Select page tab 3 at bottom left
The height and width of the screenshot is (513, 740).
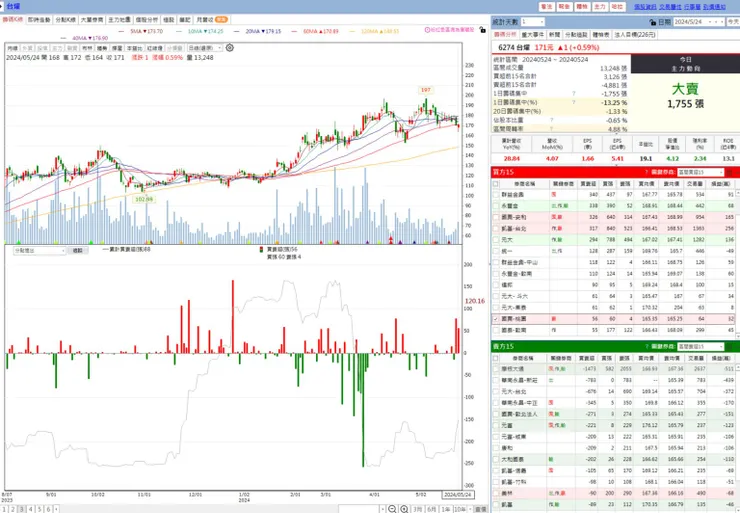pos(21,509)
